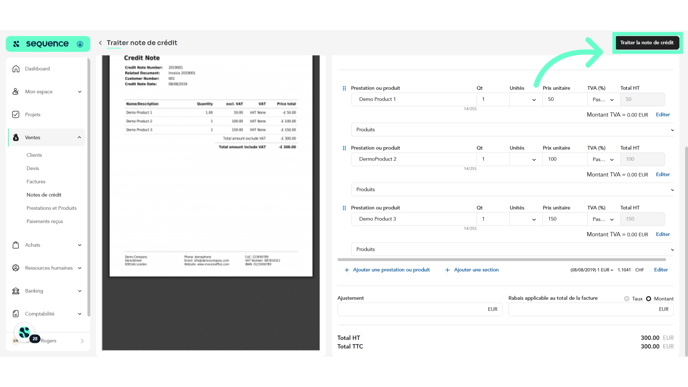
Task: Click the Projets checkbox icon in sidebar
Action: [16, 115]
